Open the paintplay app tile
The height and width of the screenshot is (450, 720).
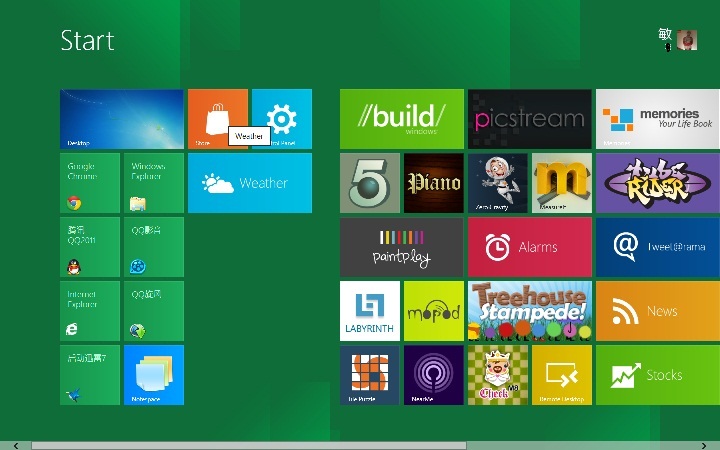[401, 247]
